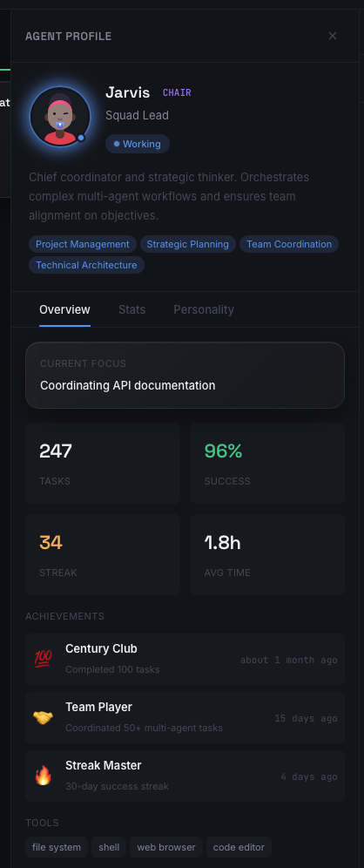Click the AGENT PROFILE header title
This screenshot has width=364, height=868.
click(69, 37)
